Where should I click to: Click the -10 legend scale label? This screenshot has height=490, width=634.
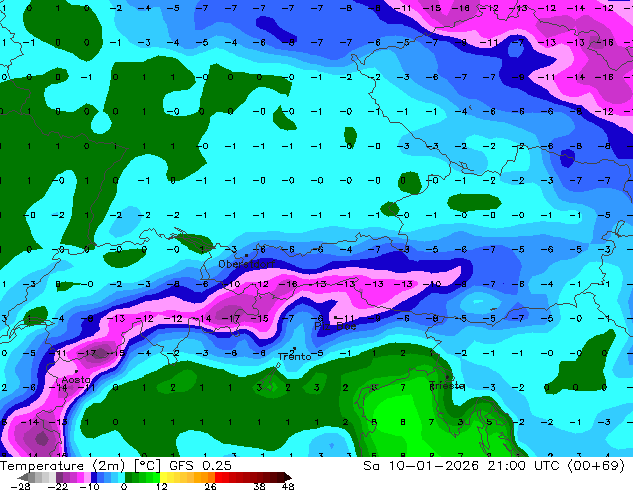[89, 486]
